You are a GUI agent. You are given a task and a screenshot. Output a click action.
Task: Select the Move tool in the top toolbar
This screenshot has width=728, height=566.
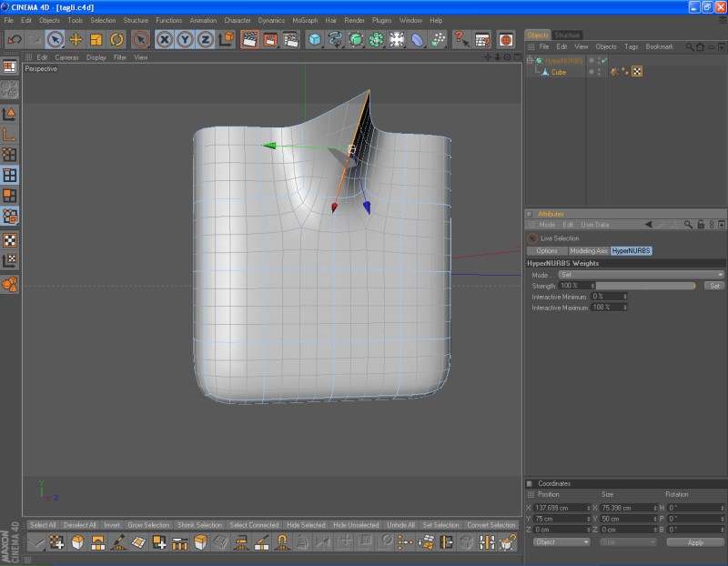click(76, 39)
